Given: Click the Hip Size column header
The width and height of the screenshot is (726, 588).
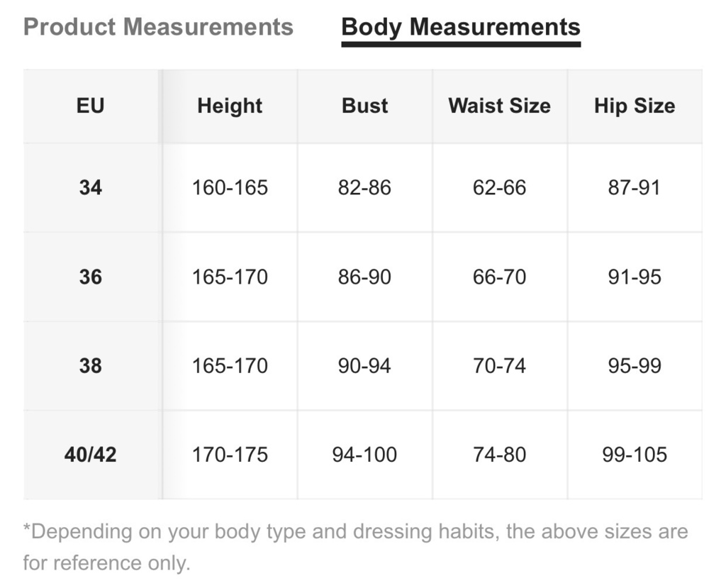Looking at the screenshot, I should (x=635, y=106).
